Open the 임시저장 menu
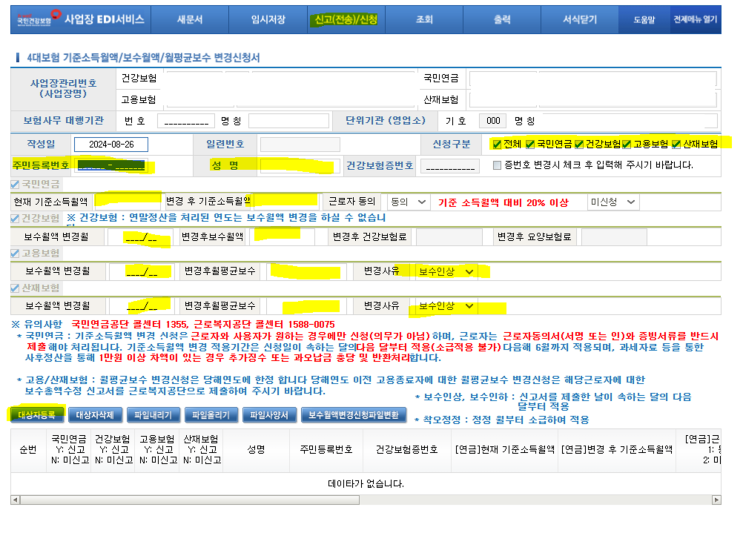 coord(268,19)
